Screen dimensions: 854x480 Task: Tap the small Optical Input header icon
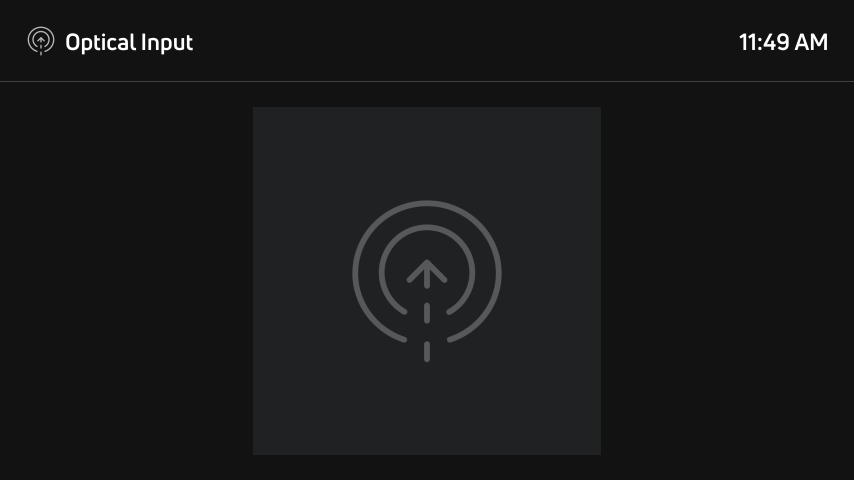click(41, 41)
